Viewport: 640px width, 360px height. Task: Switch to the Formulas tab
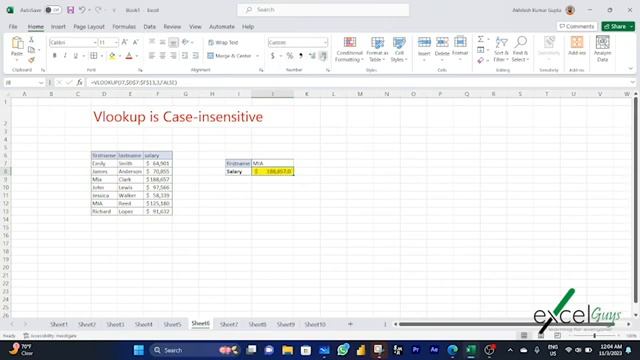tap(124, 27)
